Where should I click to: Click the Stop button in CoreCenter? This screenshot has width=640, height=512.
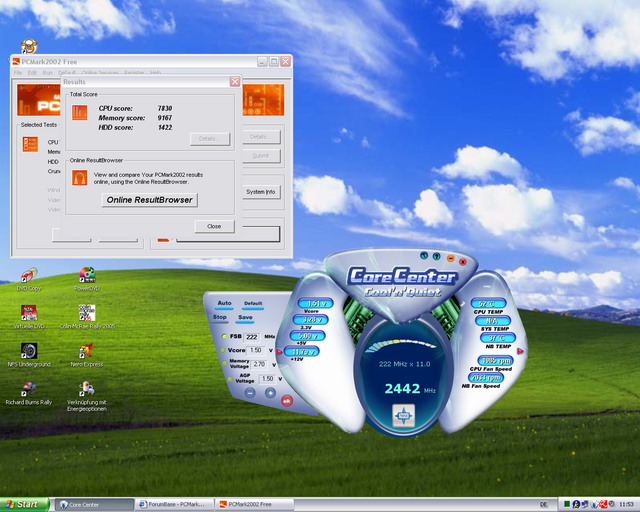(x=220, y=317)
